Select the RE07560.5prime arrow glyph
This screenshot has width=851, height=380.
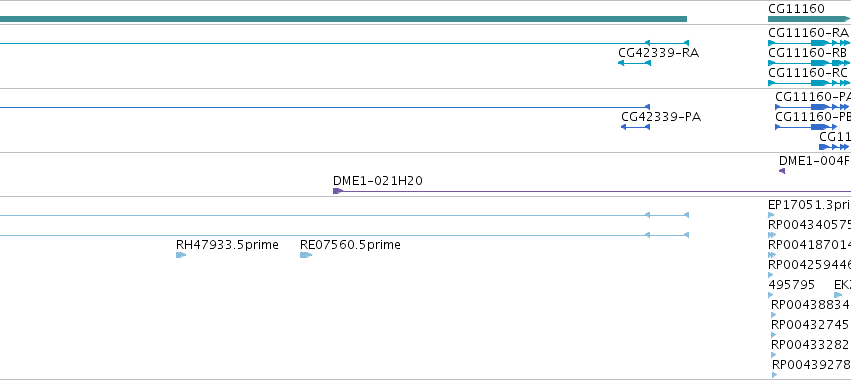pyautogui.click(x=306, y=255)
